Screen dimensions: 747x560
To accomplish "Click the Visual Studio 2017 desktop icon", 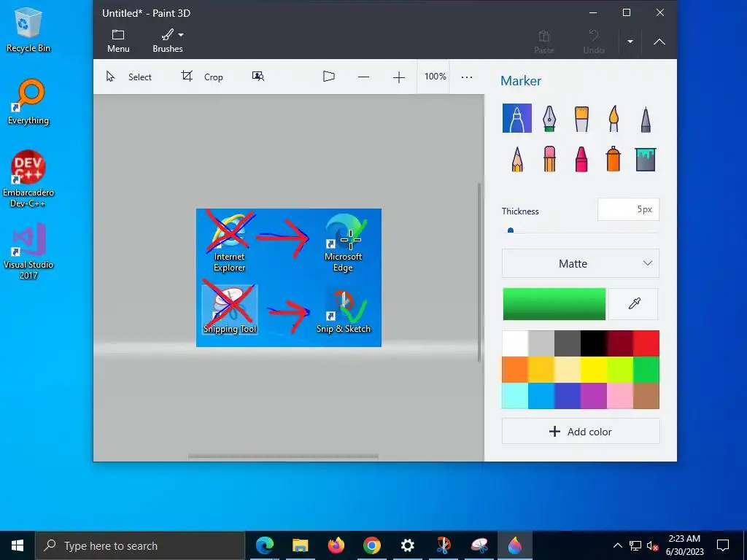I will point(28,251).
